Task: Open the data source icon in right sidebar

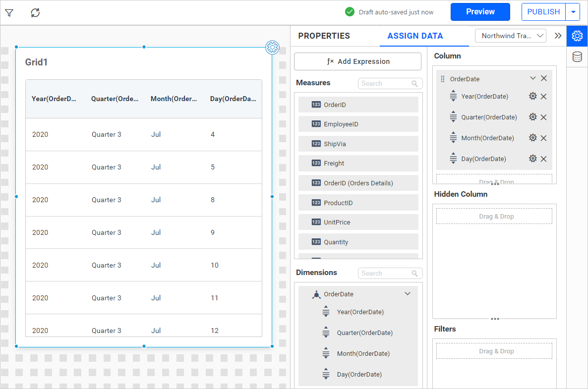Action: pos(577,57)
